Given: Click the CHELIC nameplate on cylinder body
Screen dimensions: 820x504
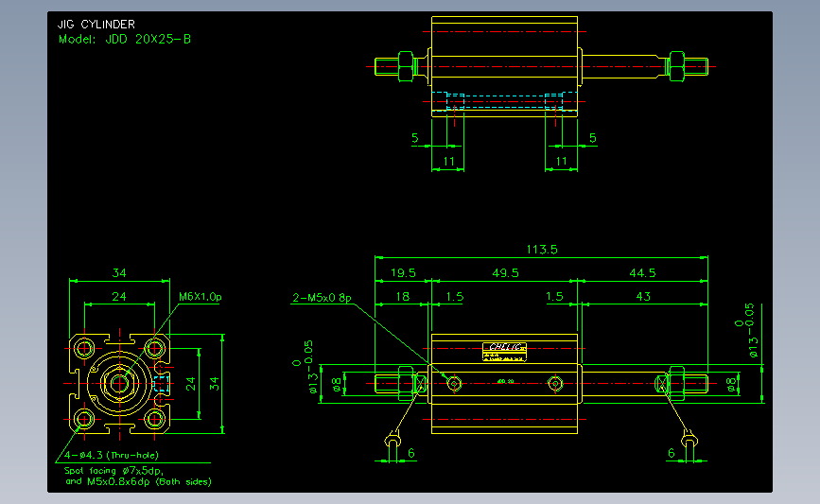Looking at the screenshot, I should coord(504,352).
